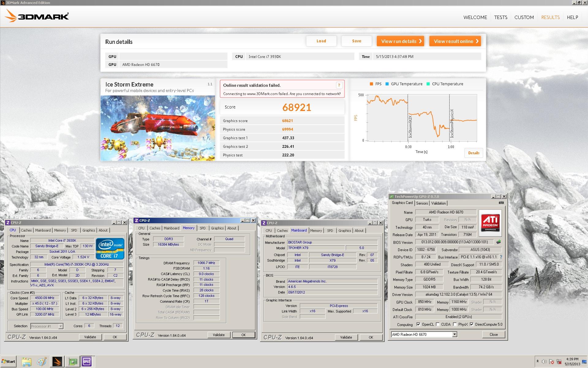Image resolution: width=588 pixels, height=368 pixels.
Task: Click the CPU-Z CPU window title icon
Action: coord(8,223)
